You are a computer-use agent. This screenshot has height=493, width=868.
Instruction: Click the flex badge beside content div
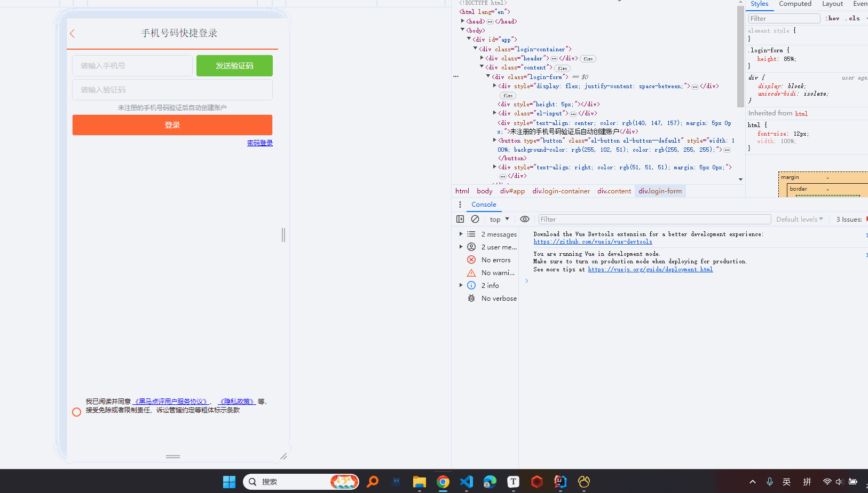[x=563, y=68]
